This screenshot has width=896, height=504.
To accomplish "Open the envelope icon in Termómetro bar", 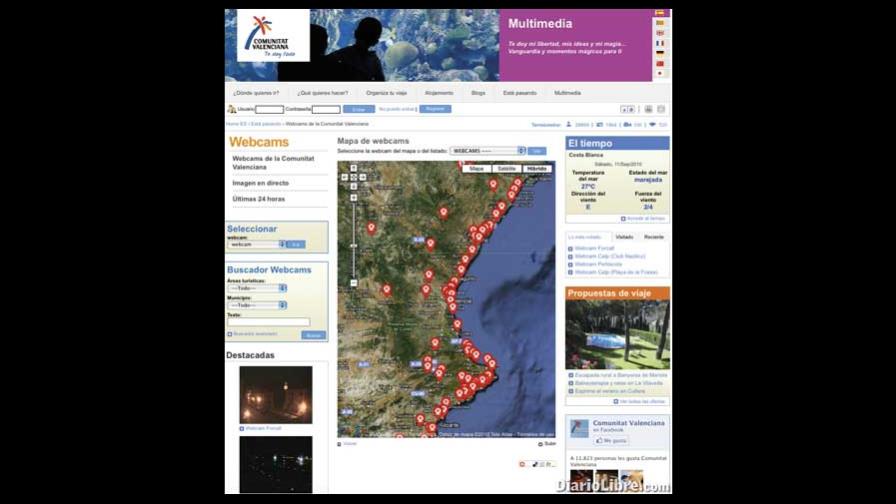I will pos(599,125).
